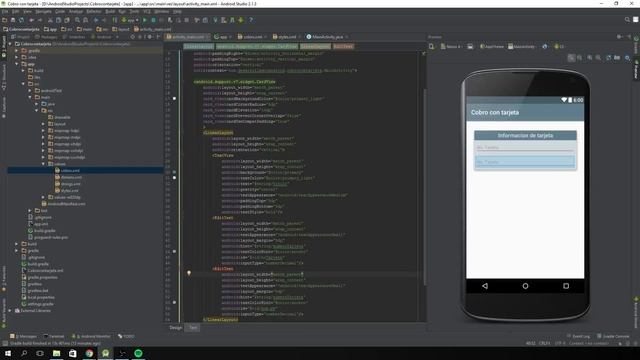The width and height of the screenshot is (640, 360).
Task: Click preview zoom out icon
Action: [598, 58]
